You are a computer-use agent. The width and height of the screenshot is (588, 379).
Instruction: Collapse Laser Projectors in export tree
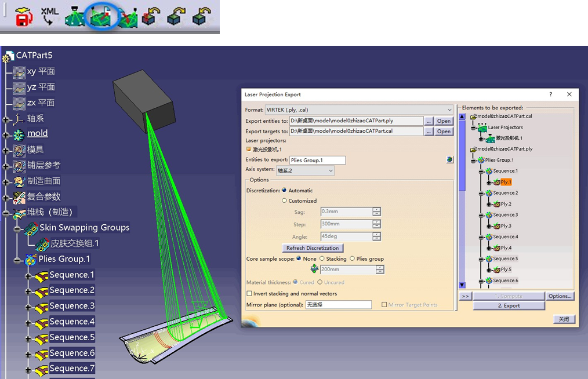473,128
